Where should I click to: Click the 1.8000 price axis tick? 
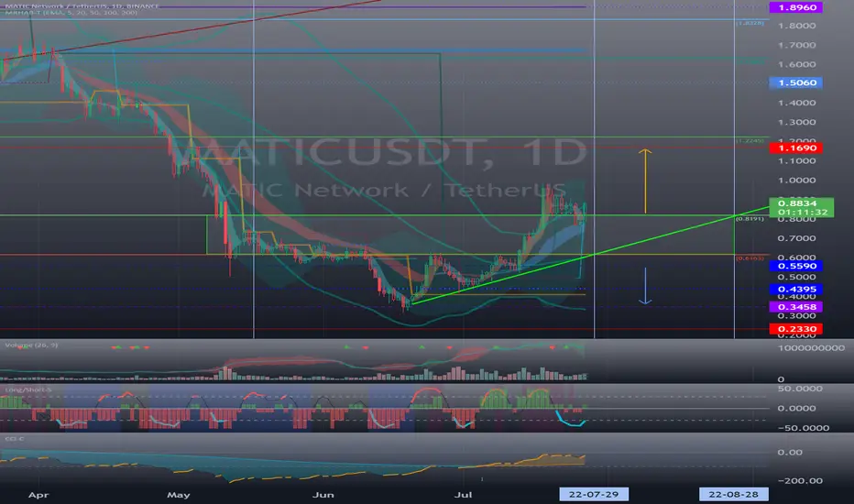797,26
